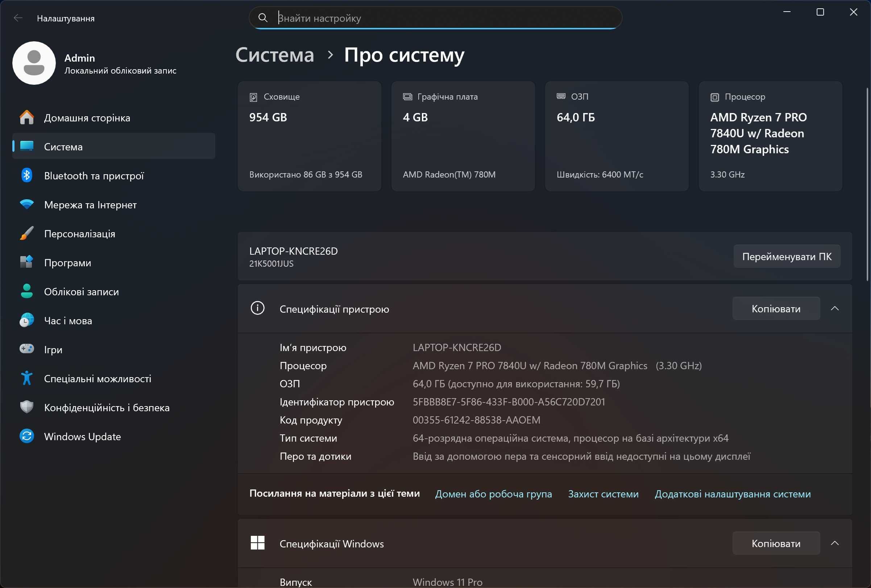Click the Windows logo icon in specs section
The image size is (871, 588).
(257, 543)
